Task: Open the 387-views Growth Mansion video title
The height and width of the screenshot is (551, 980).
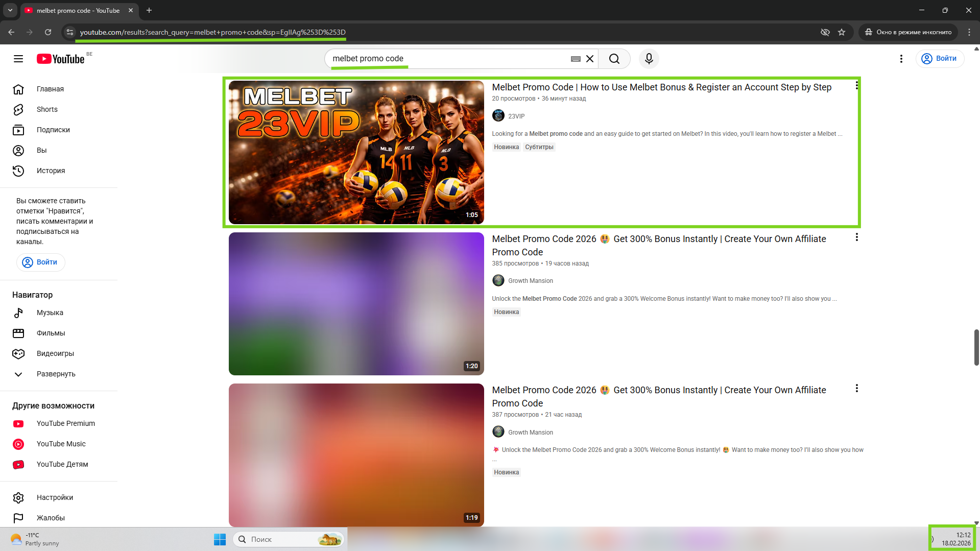Action: 659,397
